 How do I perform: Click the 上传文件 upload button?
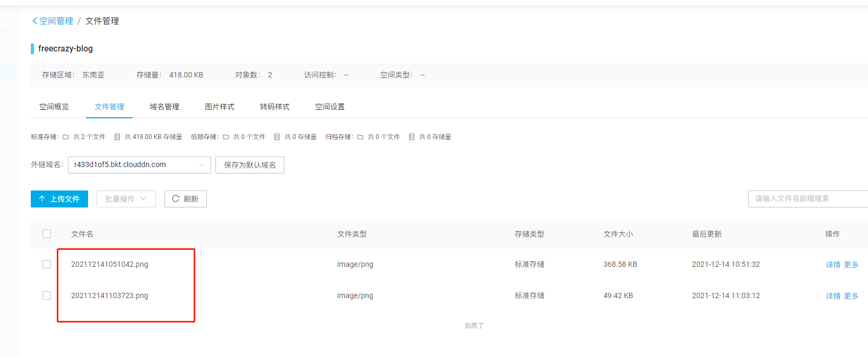[x=59, y=199]
